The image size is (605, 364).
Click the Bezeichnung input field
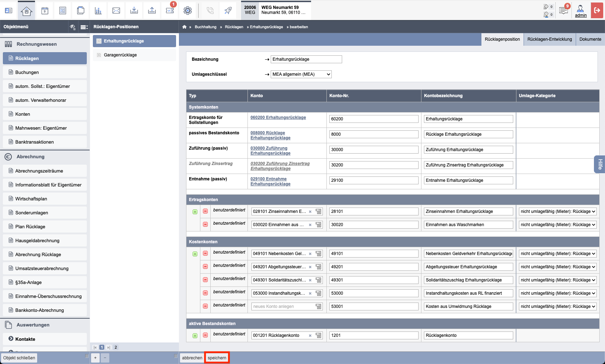(x=306, y=59)
